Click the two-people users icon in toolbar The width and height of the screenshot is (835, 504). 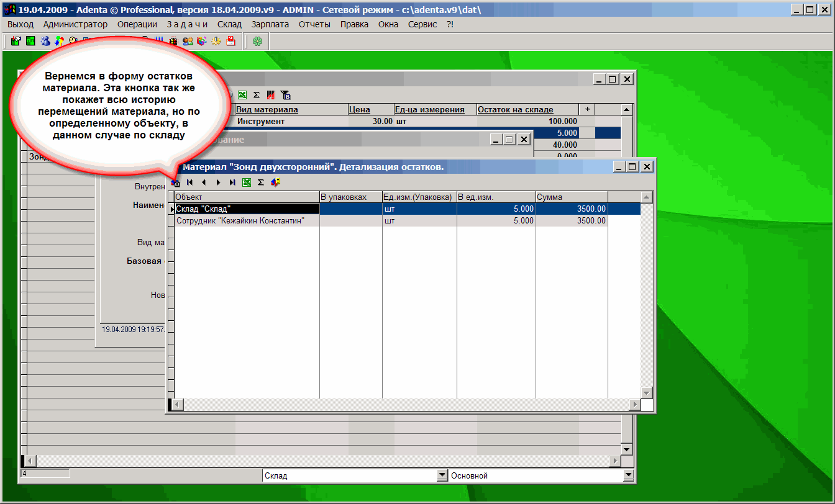(188, 41)
